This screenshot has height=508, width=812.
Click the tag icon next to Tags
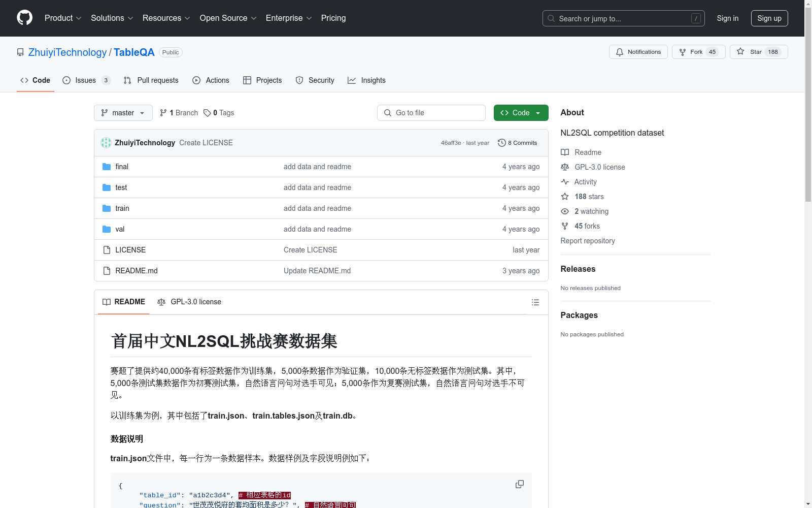pos(207,113)
